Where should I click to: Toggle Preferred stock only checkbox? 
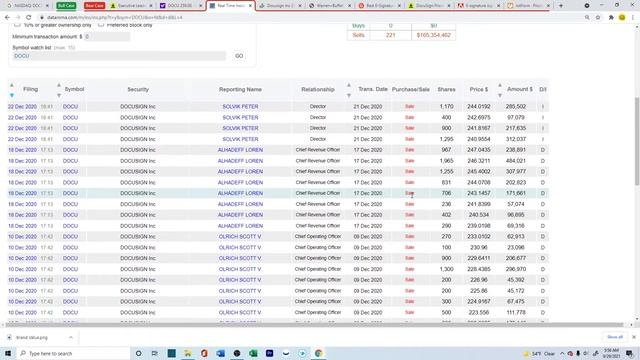point(101,25)
